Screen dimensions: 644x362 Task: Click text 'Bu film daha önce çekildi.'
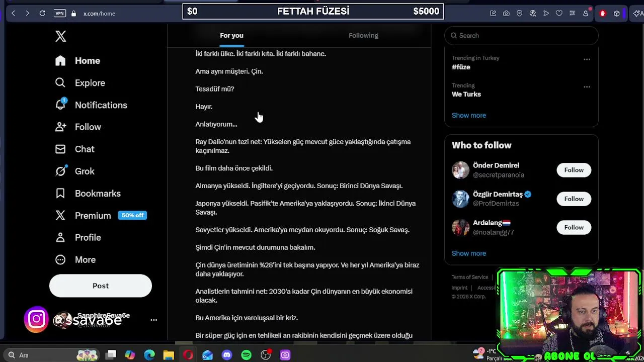[x=234, y=168]
